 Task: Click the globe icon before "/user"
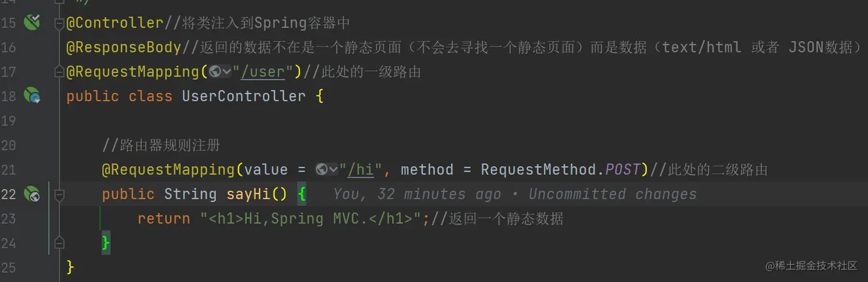(215, 72)
